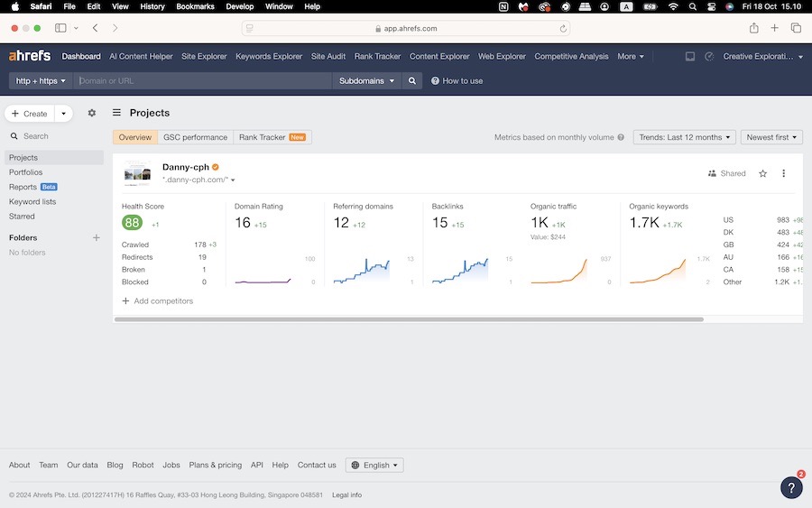The height and width of the screenshot is (508, 812).
Task: Open the help question mark bubble
Action: (791, 487)
